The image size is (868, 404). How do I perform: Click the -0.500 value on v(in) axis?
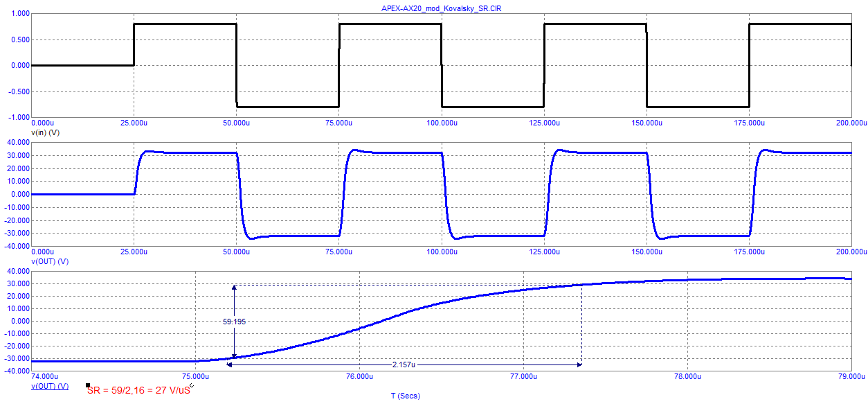(19, 91)
